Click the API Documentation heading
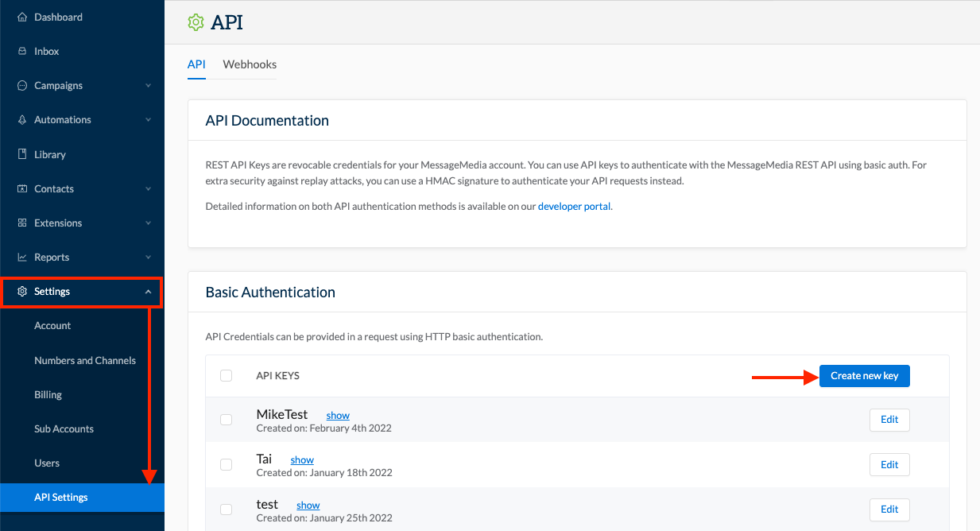This screenshot has width=980, height=531. point(267,121)
